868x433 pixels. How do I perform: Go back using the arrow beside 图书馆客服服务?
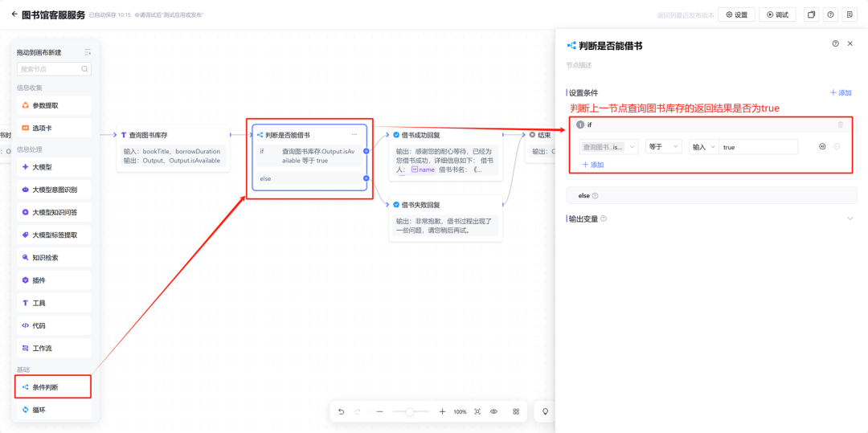click(x=14, y=14)
